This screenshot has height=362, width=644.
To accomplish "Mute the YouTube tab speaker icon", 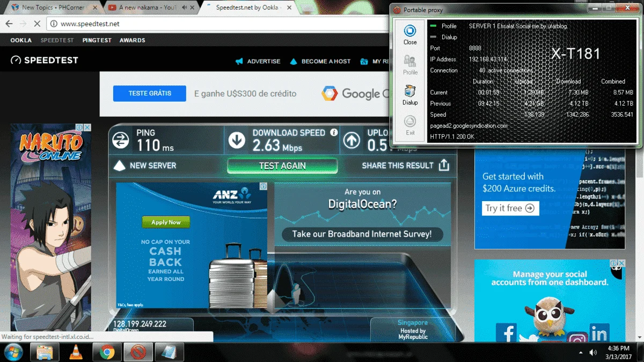I will (184, 8).
